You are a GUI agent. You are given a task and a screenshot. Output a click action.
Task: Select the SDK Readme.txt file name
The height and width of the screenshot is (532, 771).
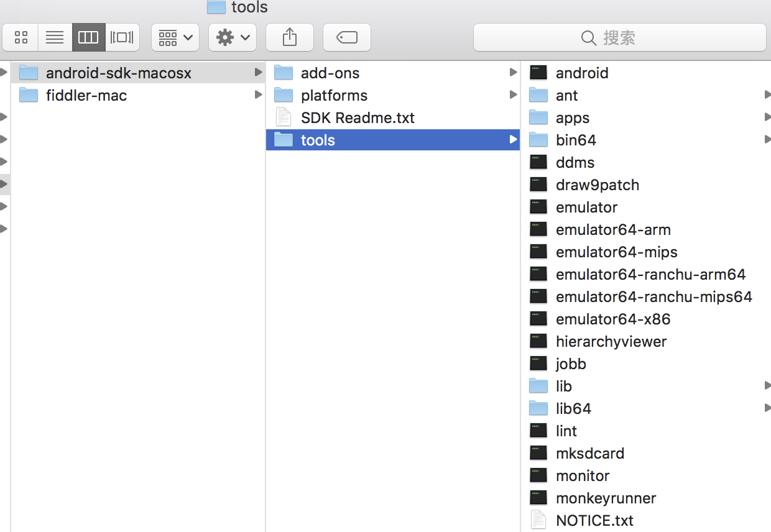pos(358,117)
